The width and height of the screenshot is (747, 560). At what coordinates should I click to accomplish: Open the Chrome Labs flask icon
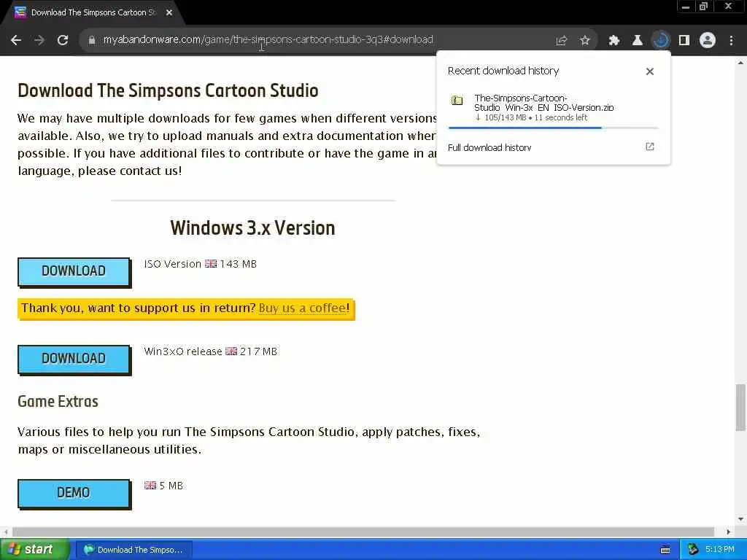point(638,41)
